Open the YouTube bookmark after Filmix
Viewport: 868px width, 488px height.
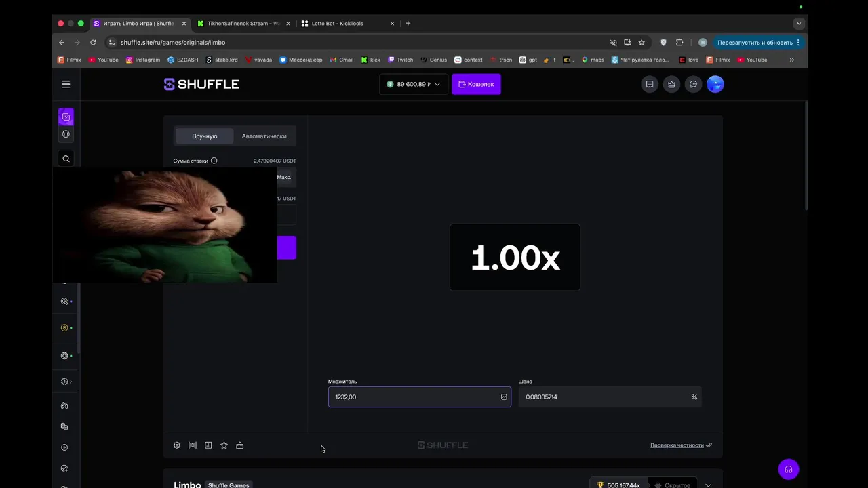click(103, 60)
